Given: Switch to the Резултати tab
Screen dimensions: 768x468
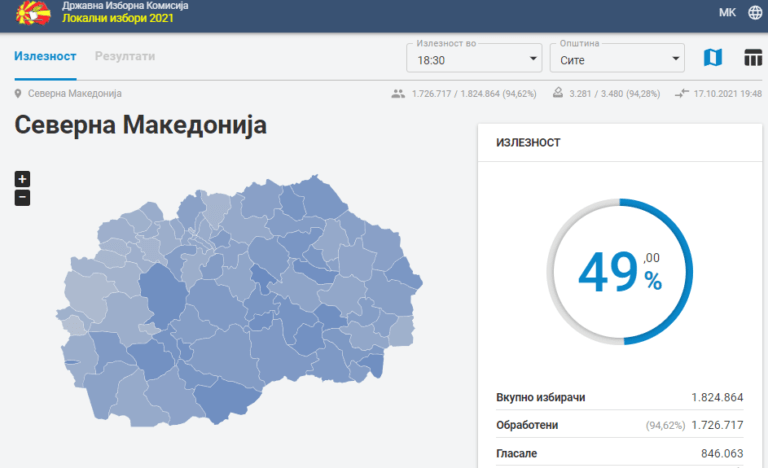Looking at the screenshot, I should pyautogui.click(x=125, y=56).
